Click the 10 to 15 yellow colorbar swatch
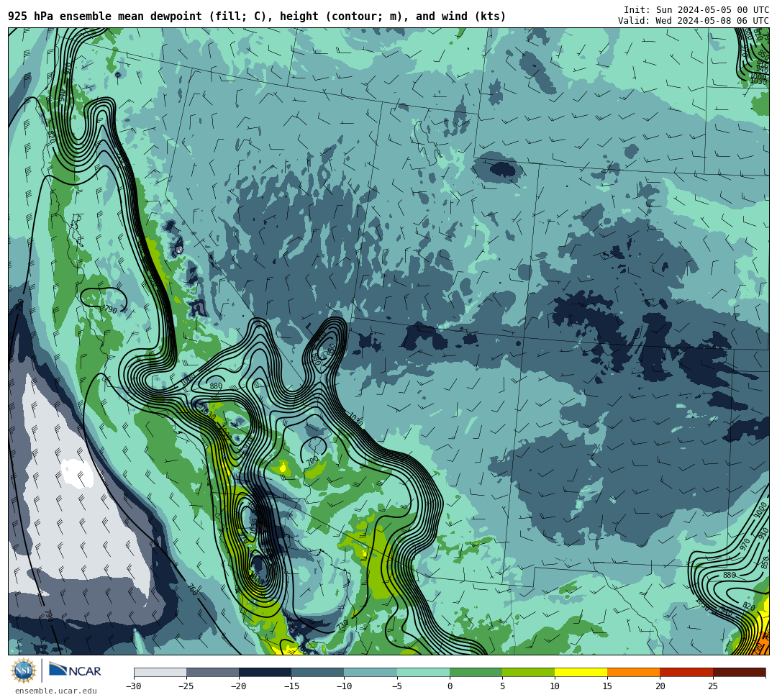This screenshot has height=700, width=777. [581, 672]
